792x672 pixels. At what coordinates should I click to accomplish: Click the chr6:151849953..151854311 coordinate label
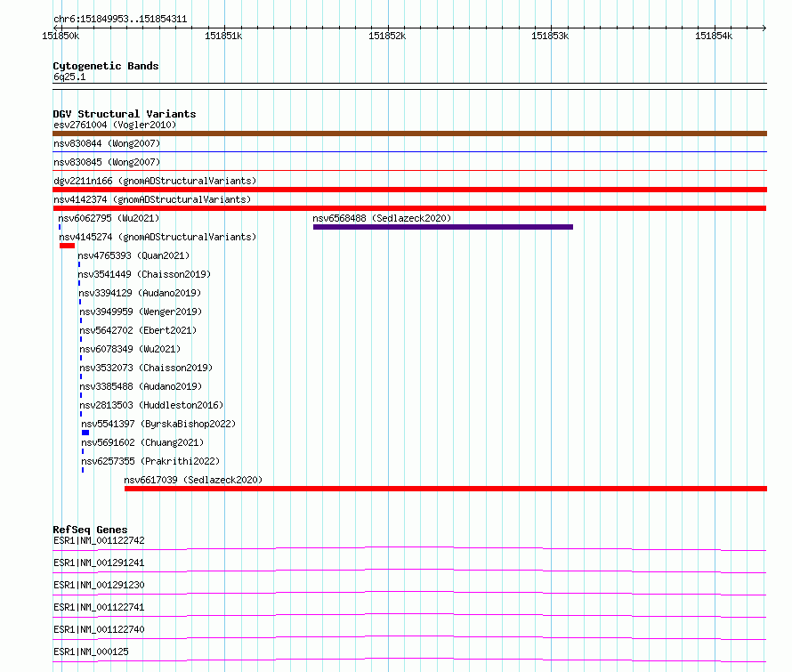click(x=120, y=20)
